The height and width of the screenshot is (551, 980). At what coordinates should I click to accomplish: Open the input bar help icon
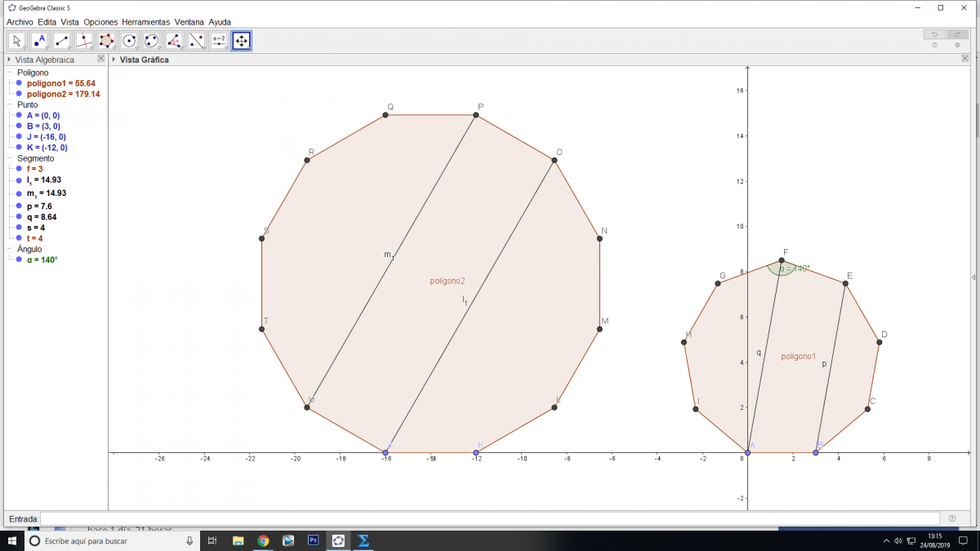coord(952,518)
